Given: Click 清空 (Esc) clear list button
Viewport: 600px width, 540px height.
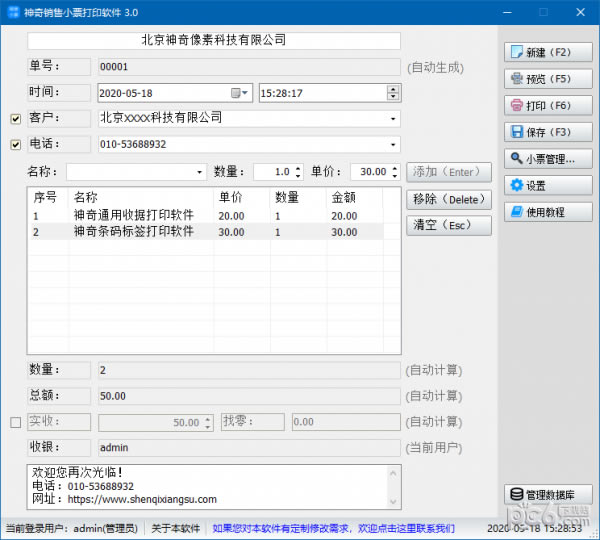Looking at the screenshot, I should [449, 225].
